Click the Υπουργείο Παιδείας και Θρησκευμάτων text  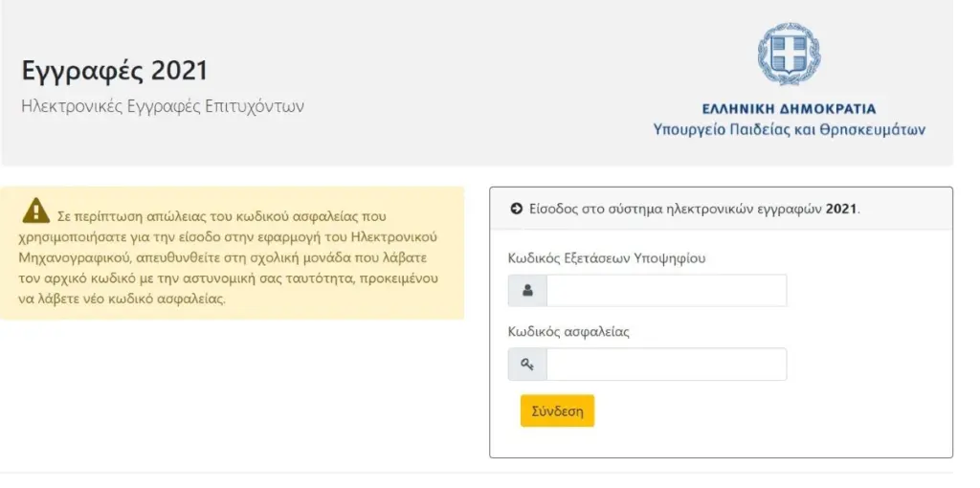pyautogui.click(x=790, y=130)
